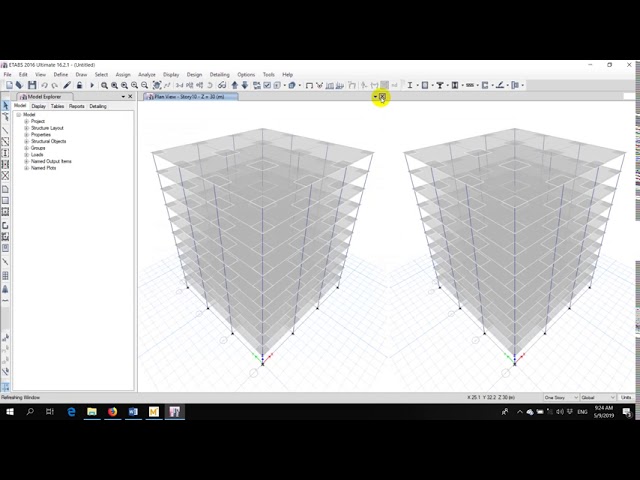Open Firefox from the taskbar
The height and width of the screenshot is (480, 640).
click(x=113, y=412)
